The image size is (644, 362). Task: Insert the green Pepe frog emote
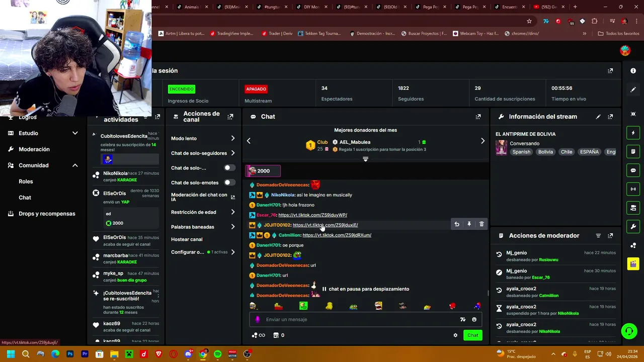354,306
